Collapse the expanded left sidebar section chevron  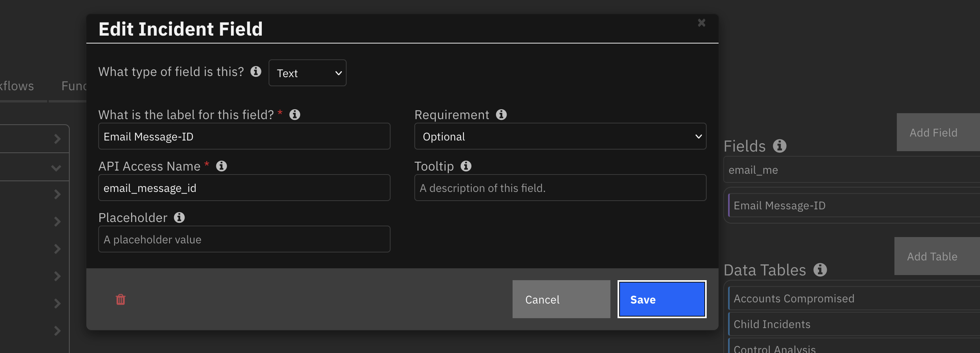pos(56,168)
